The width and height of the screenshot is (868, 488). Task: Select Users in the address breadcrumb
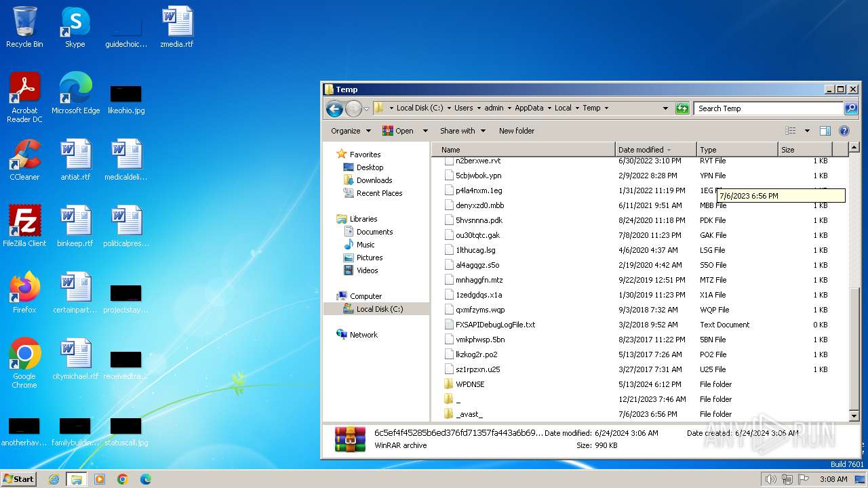click(464, 108)
